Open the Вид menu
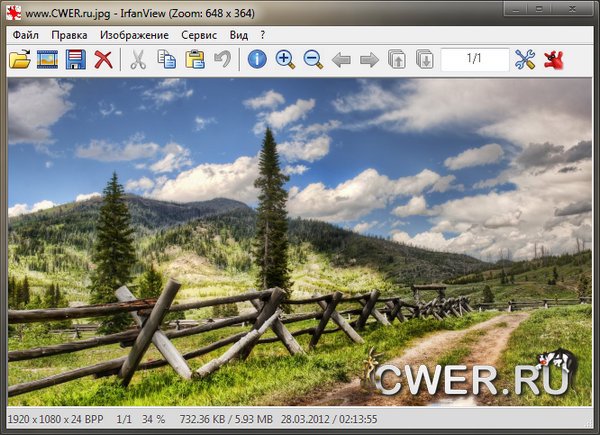600x435 pixels. 239,35
